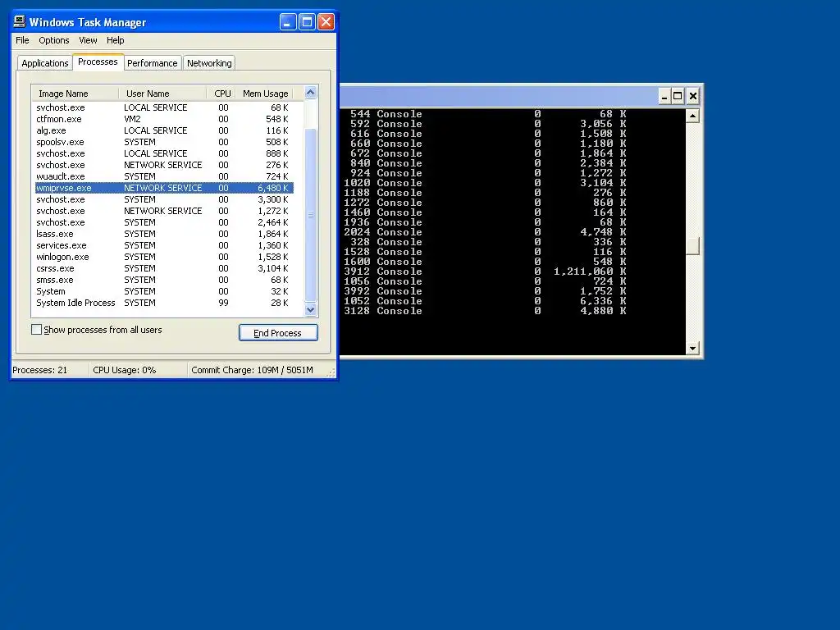Click the End Process button
This screenshot has width=840, height=630.
click(x=278, y=333)
